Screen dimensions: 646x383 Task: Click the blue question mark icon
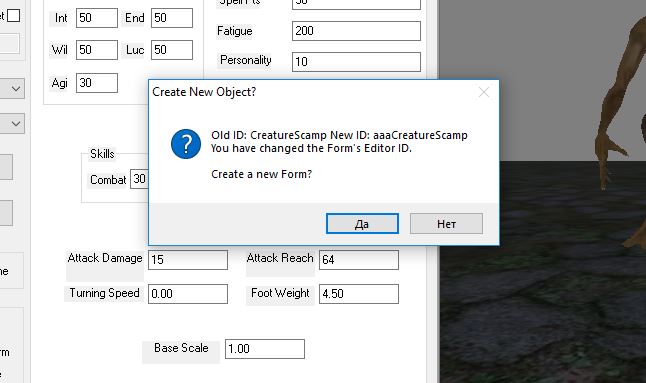tap(186, 144)
